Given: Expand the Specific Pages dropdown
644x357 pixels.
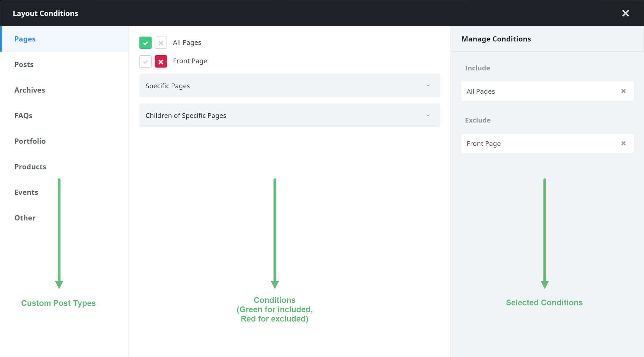Looking at the screenshot, I should [x=290, y=86].
